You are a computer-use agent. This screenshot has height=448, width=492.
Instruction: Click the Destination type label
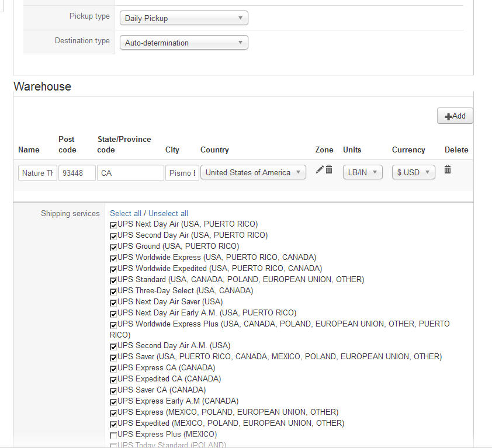pos(82,41)
